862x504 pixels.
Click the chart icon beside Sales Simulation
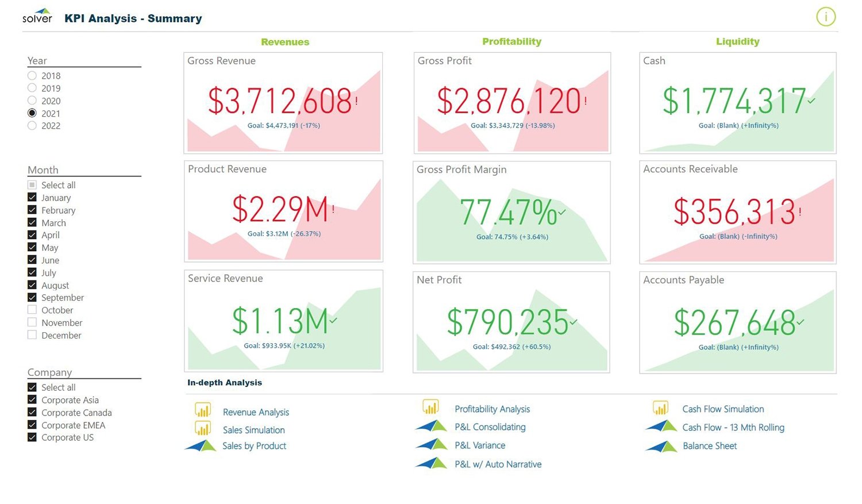tap(203, 428)
